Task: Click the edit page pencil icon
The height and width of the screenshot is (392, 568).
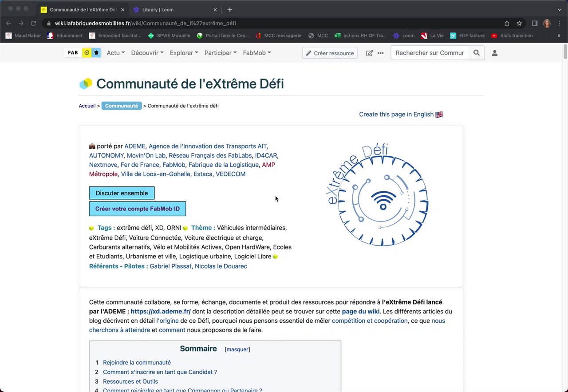Action: coord(369,53)
